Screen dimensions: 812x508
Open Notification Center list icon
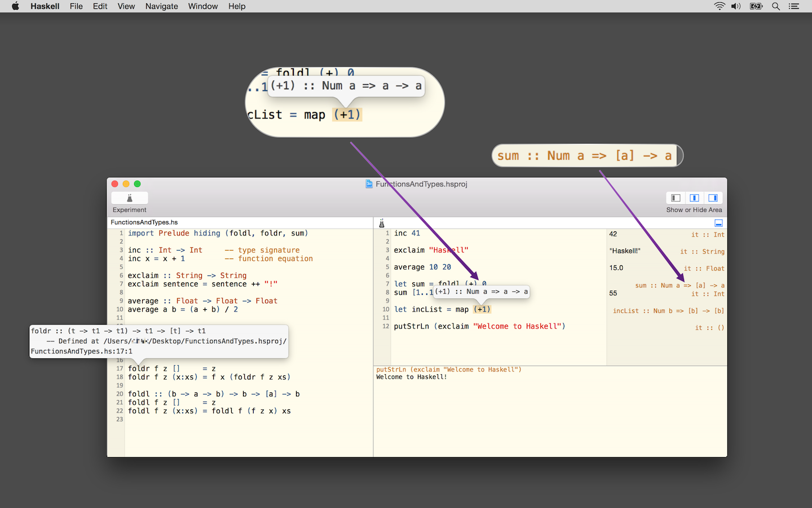tap(794, 6)
